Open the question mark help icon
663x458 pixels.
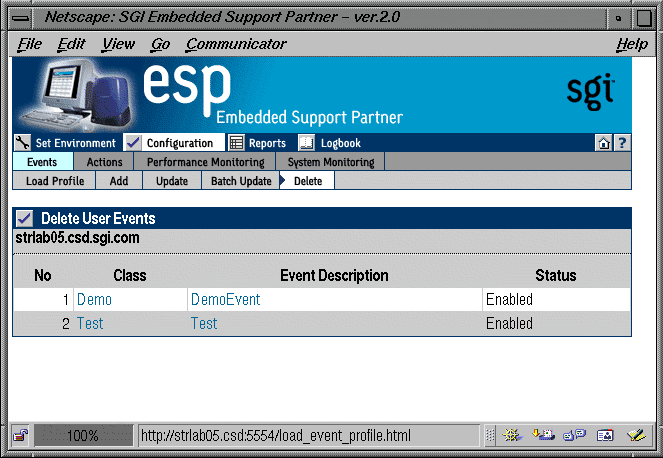click(622, 143)
